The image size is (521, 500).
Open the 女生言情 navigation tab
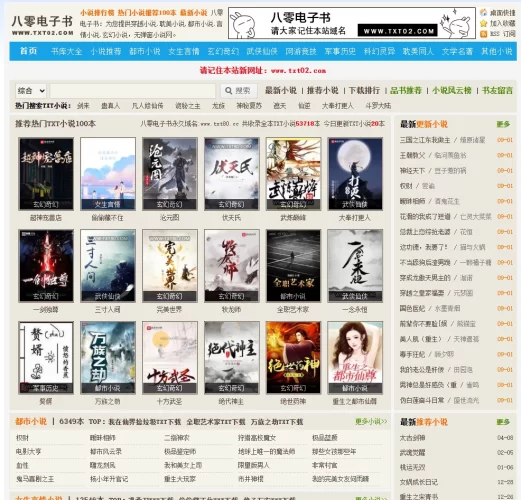[x=184, y=51]
